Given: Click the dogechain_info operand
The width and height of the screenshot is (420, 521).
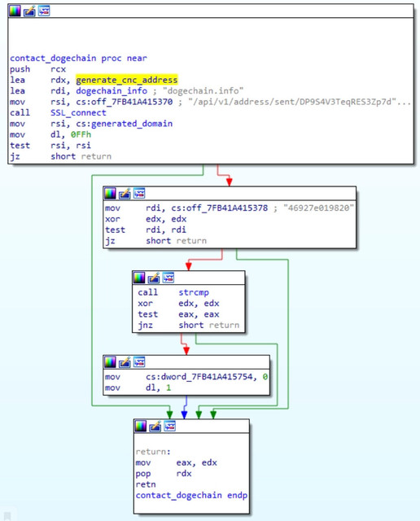Looking at the screenshot, I should [112, 90].
